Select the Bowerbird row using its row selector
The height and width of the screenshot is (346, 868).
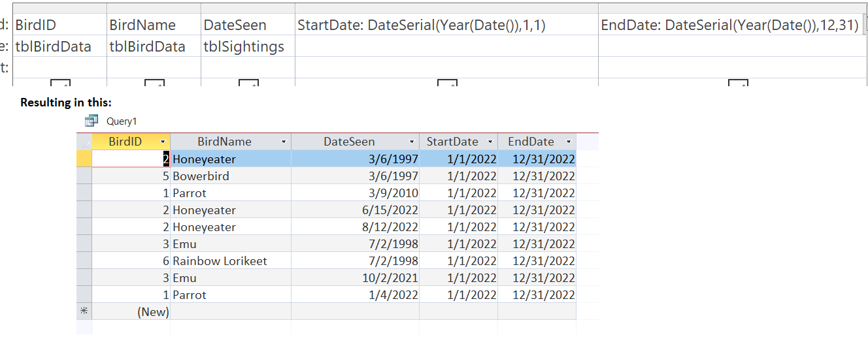tap(84, 176)
